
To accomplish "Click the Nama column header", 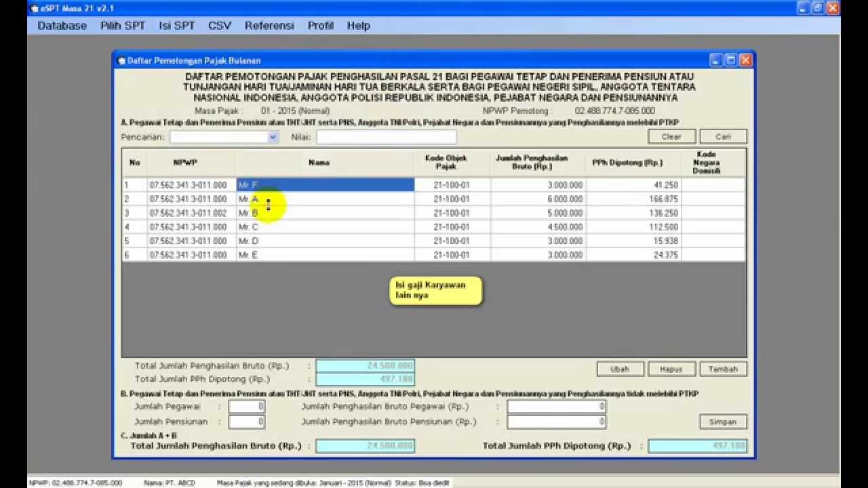I will coord(325,163).
